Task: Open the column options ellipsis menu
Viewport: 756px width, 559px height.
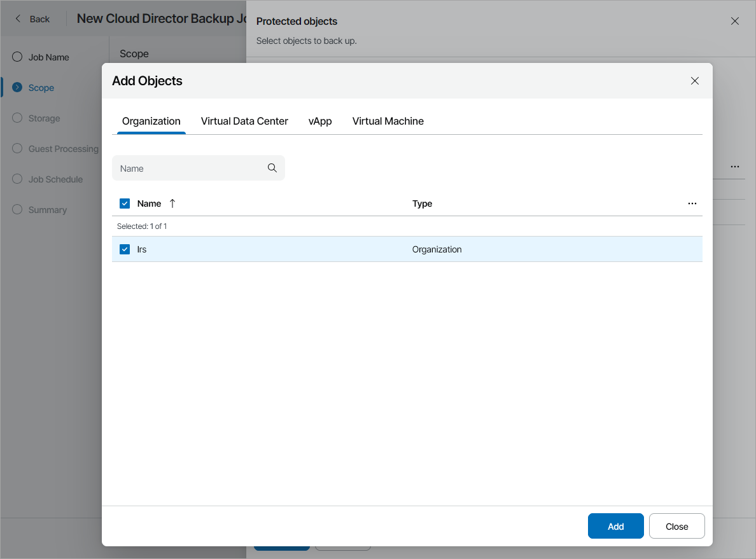Action: 692,204
